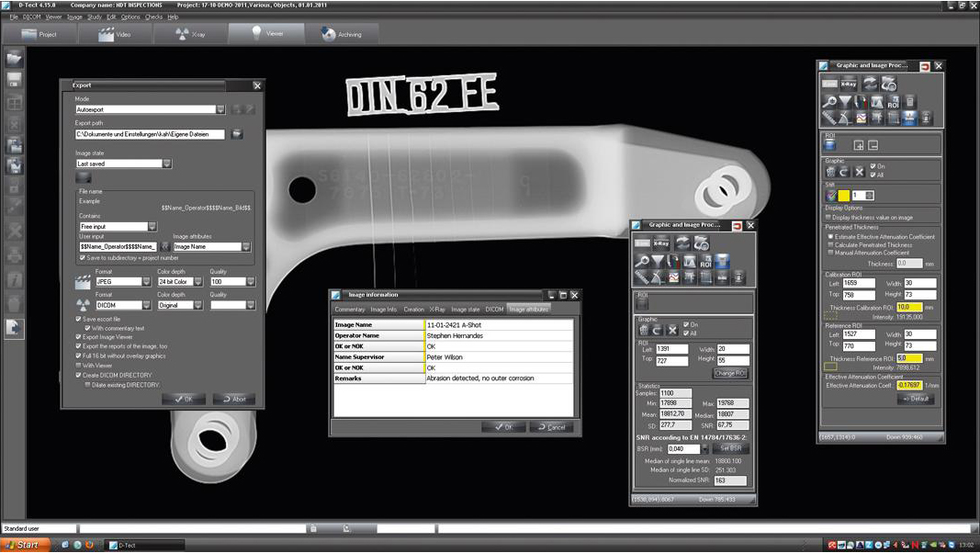Click the open folder icon in left sidebar

click(15, 60)
